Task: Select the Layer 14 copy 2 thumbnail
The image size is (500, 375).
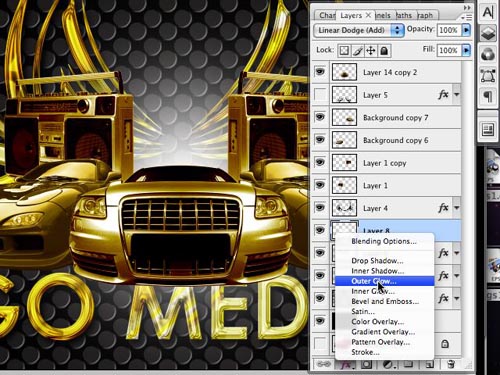Action: point(344,72)
